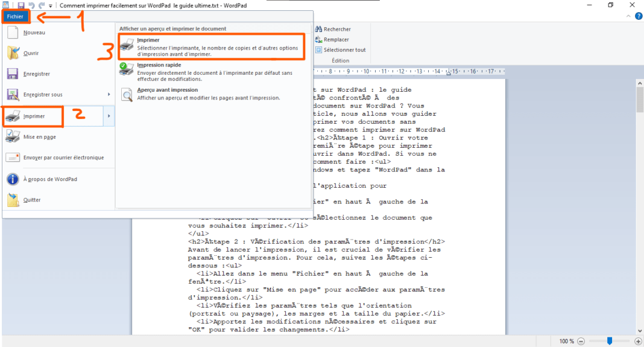Click the Impression rapide printer icon
The width and height of the screenshot is (644, 347).
point(127,69)
